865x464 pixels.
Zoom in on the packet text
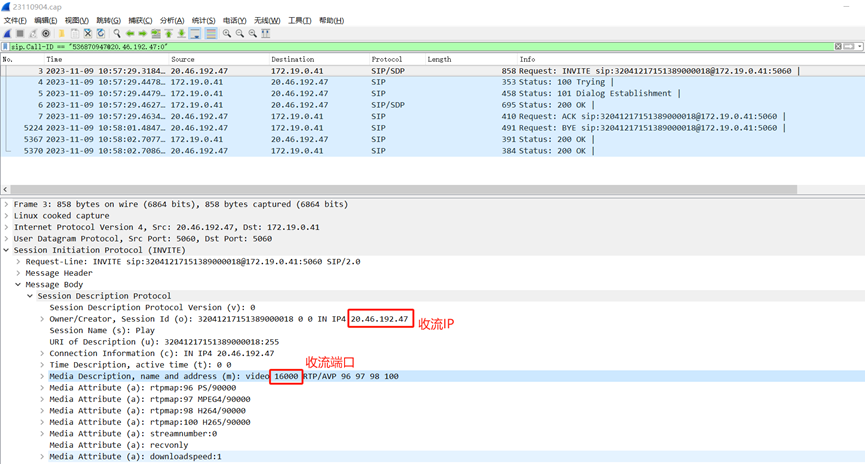[x=227, y=33]
